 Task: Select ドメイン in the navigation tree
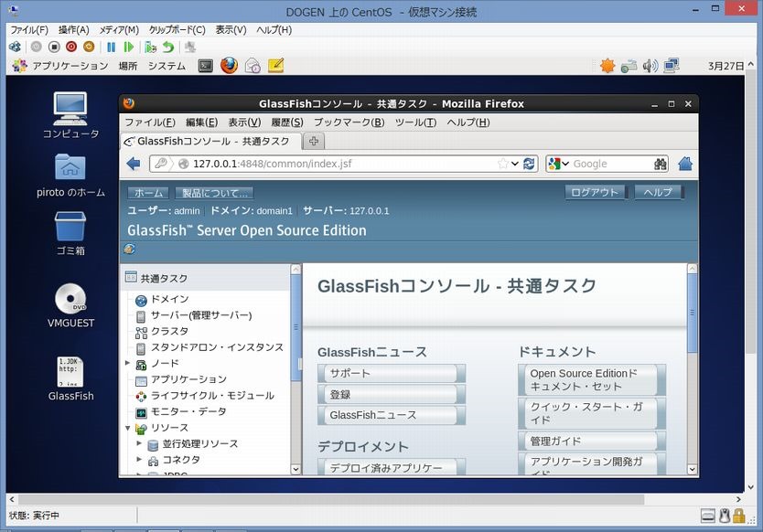[x=169, y=300]
